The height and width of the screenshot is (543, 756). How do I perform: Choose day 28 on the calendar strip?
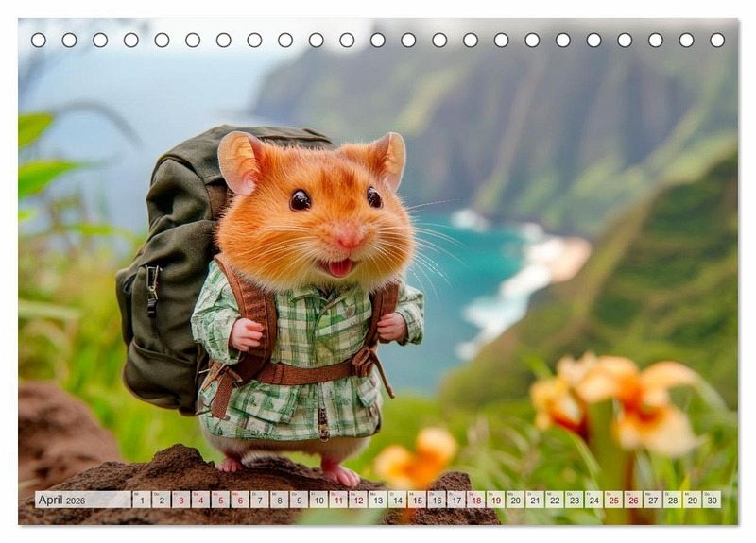tap(672, 500)
